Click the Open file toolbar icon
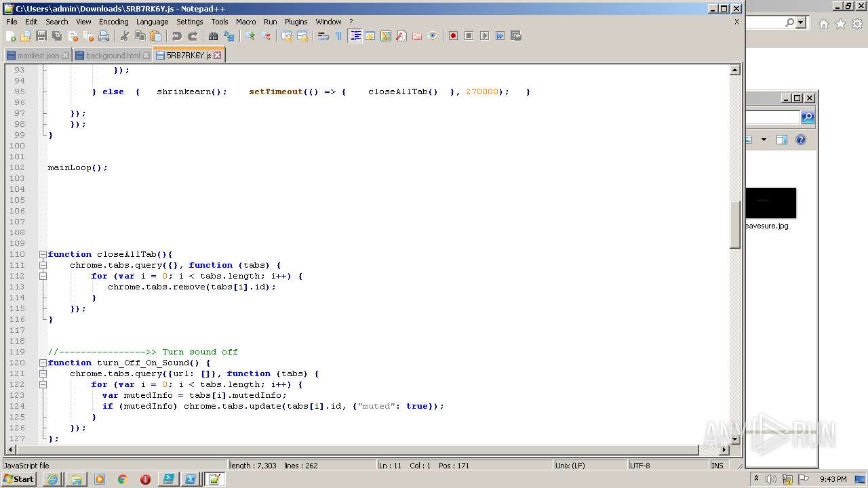This screenshot has width=868, height=488. [x=26, y=36]
